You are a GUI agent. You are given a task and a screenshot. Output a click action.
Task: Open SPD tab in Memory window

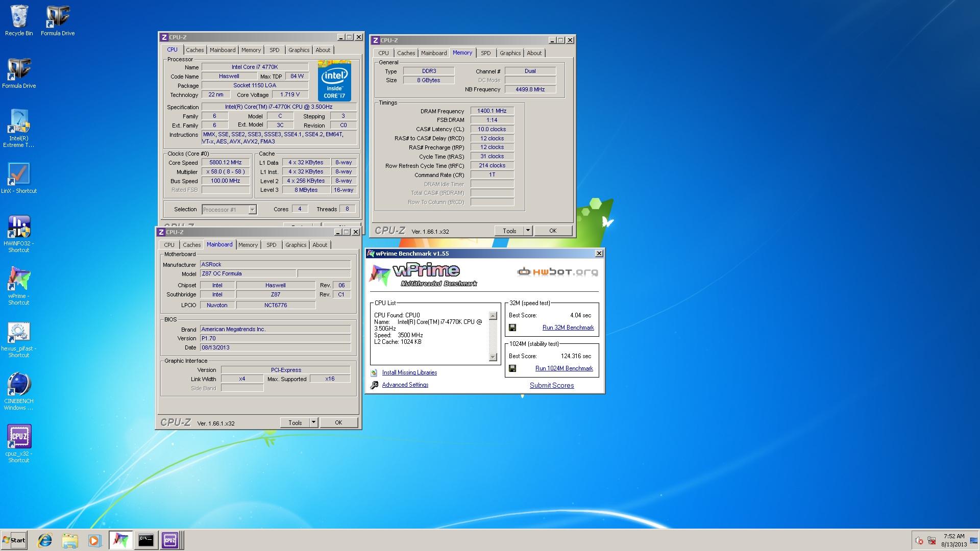(x=485, y=53)
